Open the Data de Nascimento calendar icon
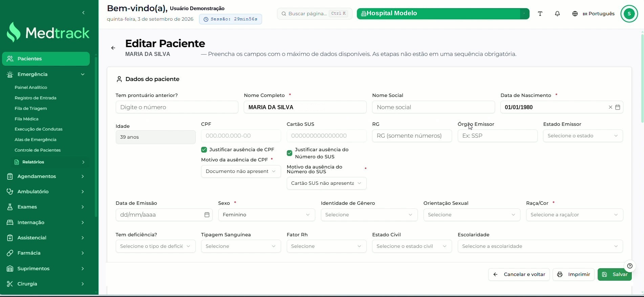 tap(618, 107)
